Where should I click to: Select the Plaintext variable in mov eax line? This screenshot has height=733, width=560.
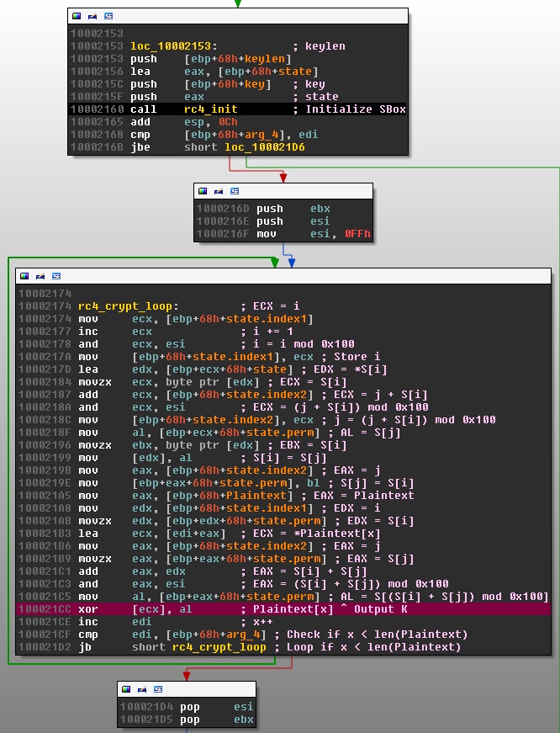[x=256, y=496]
